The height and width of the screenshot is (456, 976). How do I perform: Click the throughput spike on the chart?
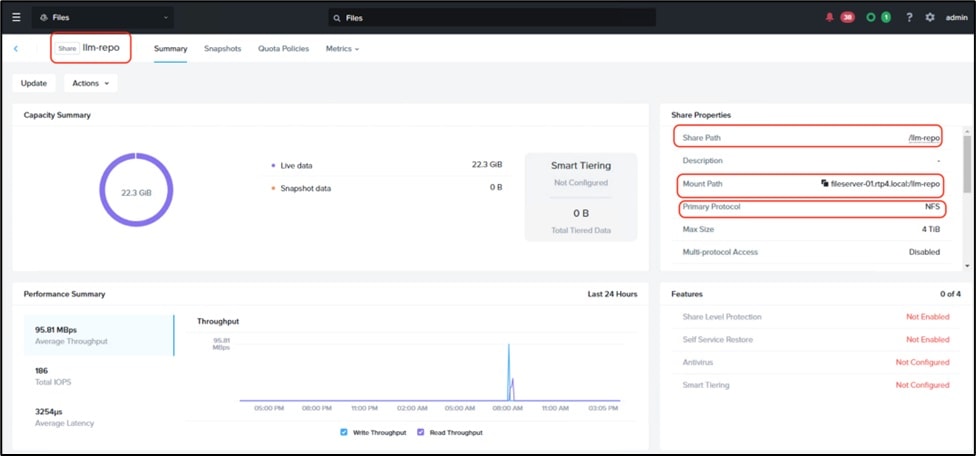tap(509, 372)
